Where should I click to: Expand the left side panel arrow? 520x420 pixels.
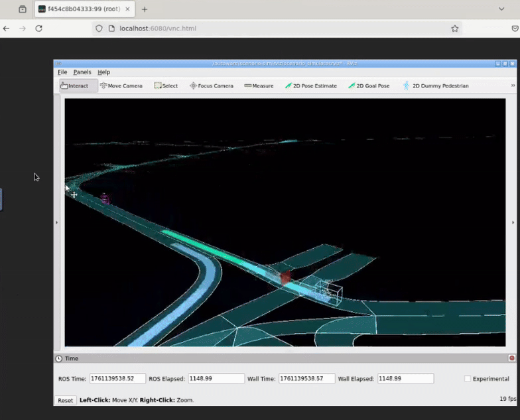56,222
